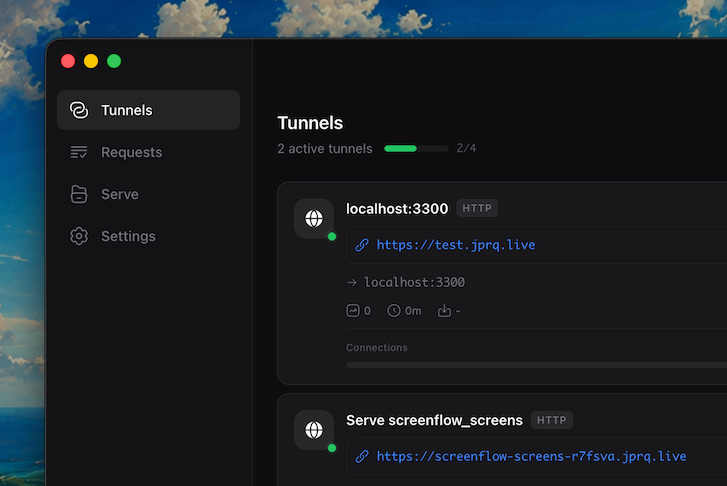This screenshot has height=486, width=727.
Task: Minimize the window with the yellow button
Action: pos(91,61)
